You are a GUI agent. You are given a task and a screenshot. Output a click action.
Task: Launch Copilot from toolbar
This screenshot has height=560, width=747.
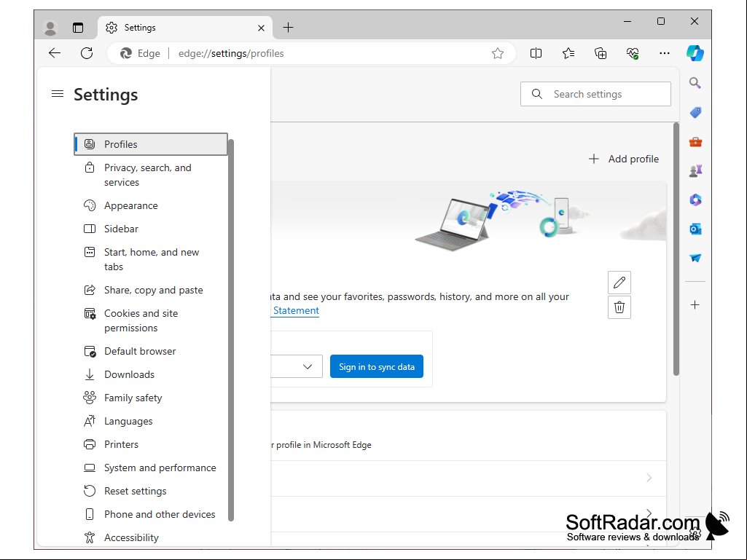695,53
